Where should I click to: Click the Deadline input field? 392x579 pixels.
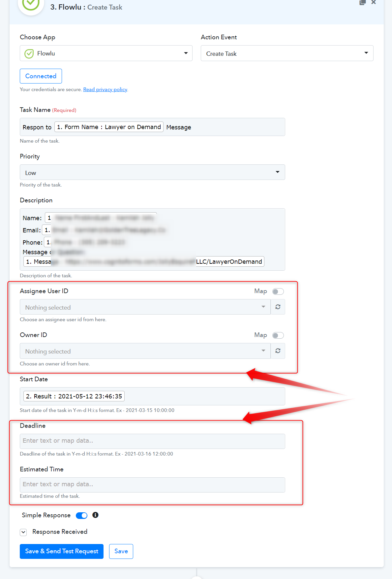152,441
